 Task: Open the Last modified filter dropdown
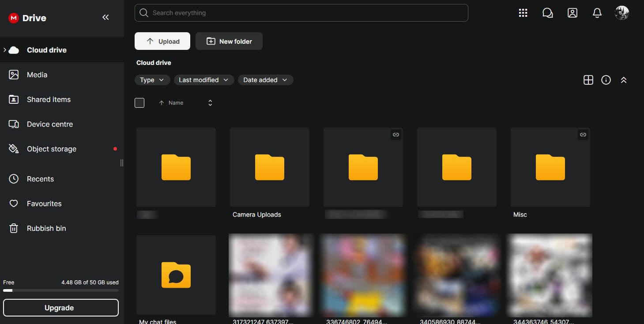204,80
